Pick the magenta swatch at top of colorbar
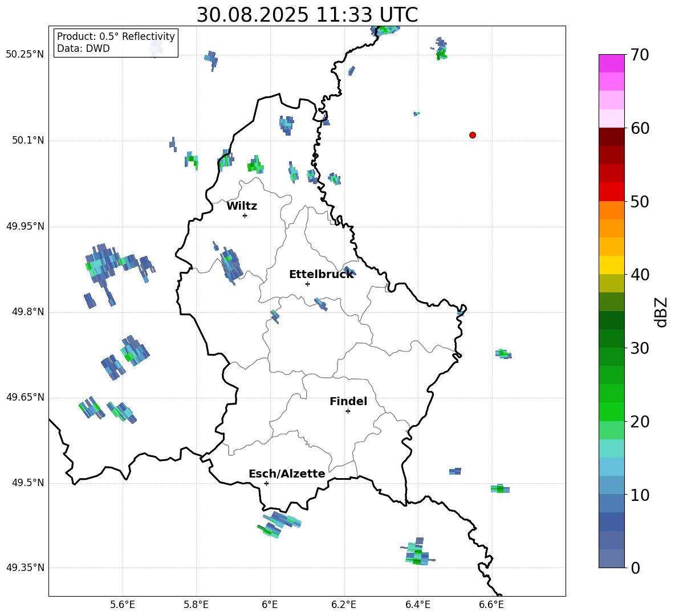This screenshot has width=675, height=616. pos(612,63)
